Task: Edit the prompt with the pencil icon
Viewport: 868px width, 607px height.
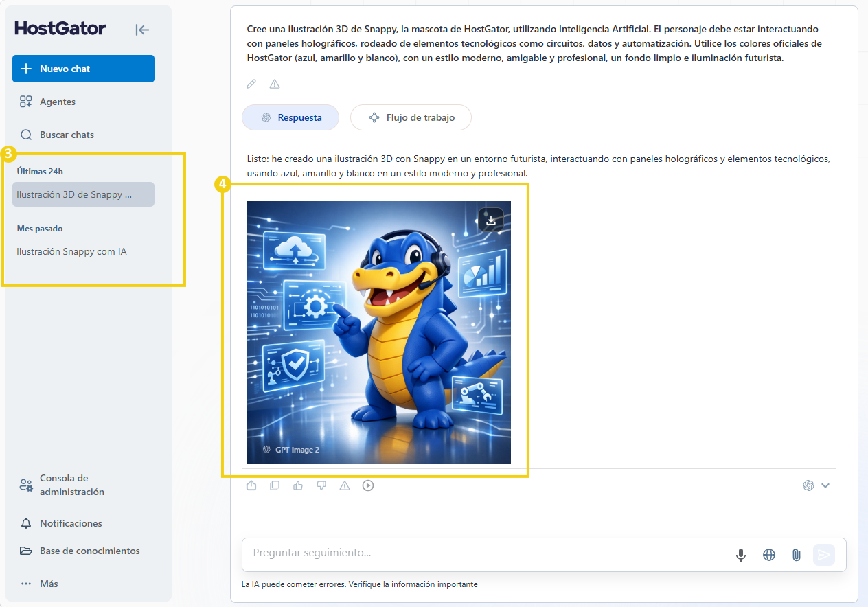Action: 251,84
